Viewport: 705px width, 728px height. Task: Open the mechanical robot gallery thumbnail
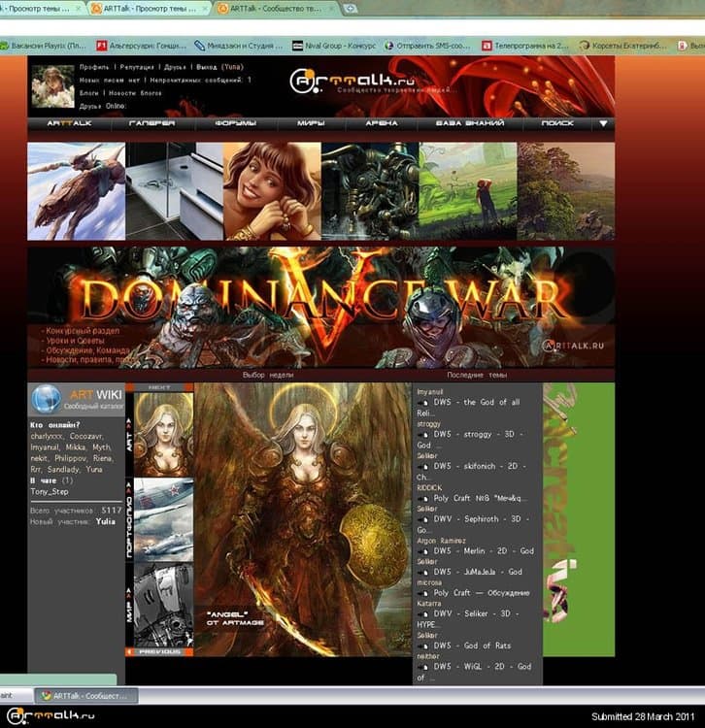coord(370,191)
